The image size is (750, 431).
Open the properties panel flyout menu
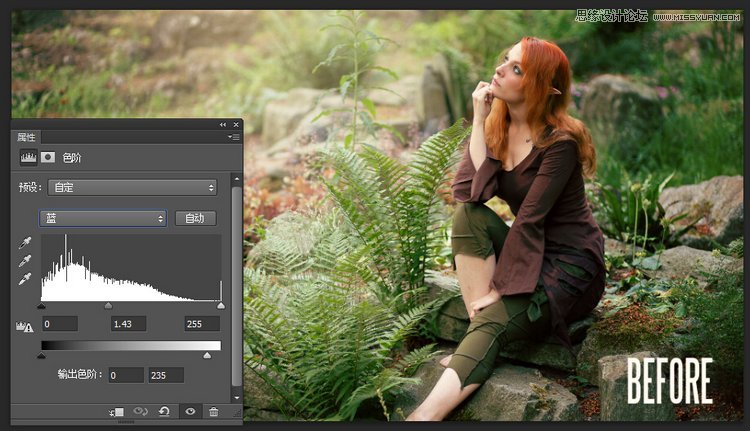234,136
